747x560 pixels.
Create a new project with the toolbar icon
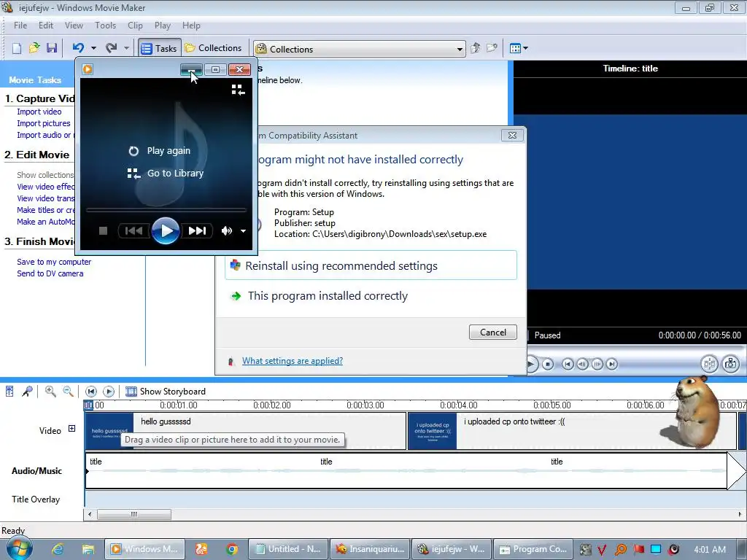pos(17,48)
